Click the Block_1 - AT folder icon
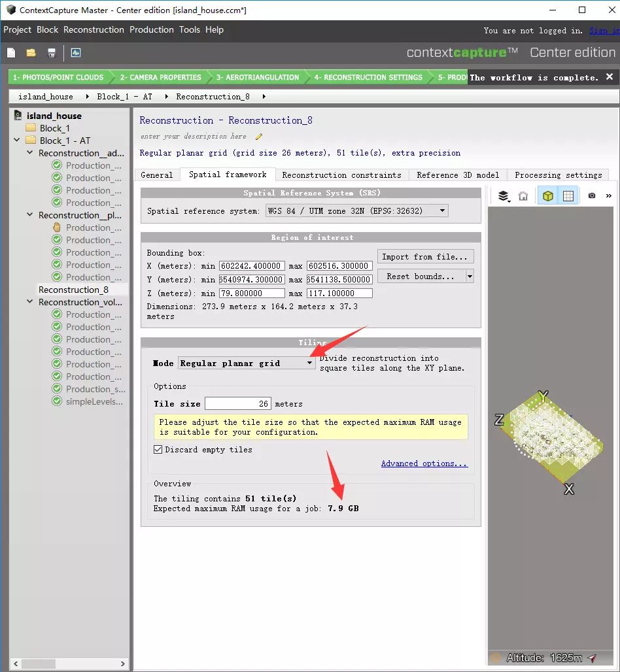Image resolution: width=620 pixels, height=672 pixels. coord(31,140)
